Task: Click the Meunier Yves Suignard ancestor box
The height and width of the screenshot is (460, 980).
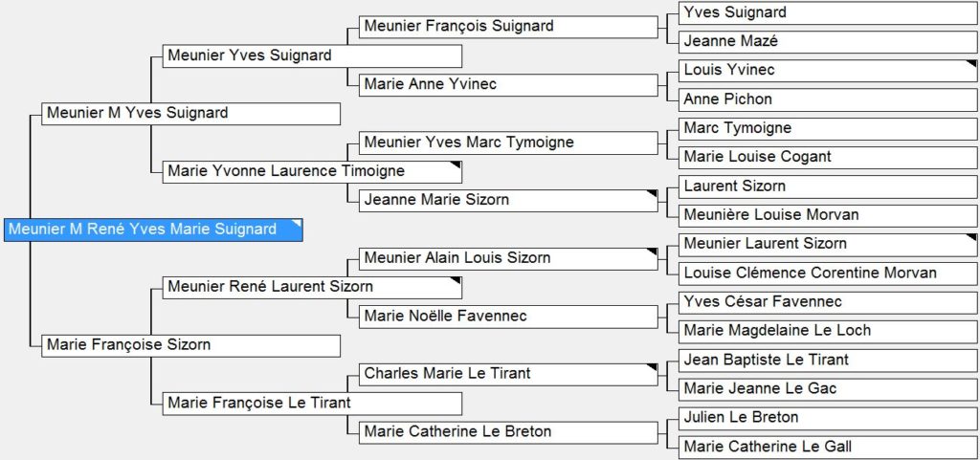Action: [312, 55]
